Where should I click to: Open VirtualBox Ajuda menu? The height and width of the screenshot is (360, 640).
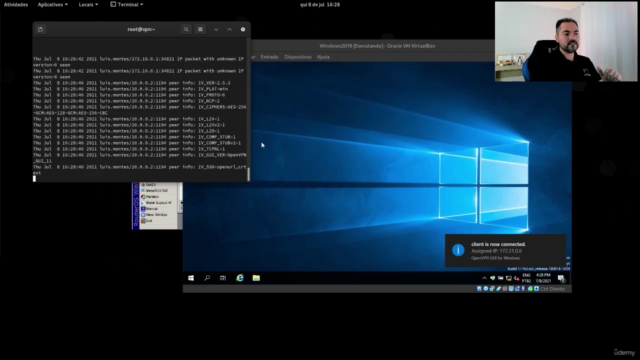323,57
